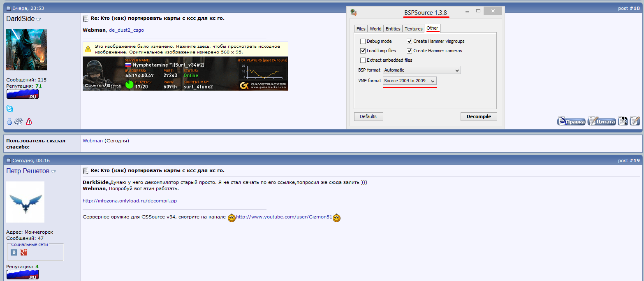Open the infozona decompil.zip link

click(130, 201)
